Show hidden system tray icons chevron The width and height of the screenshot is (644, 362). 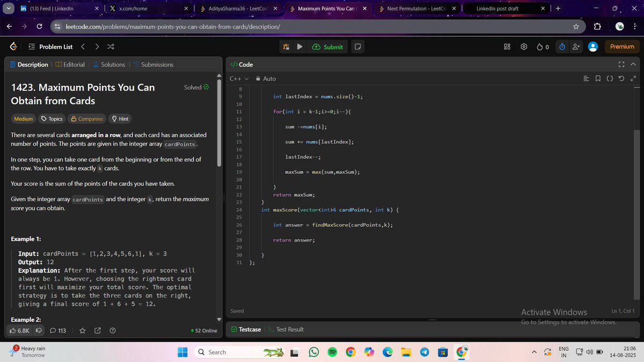click(535, 352)
